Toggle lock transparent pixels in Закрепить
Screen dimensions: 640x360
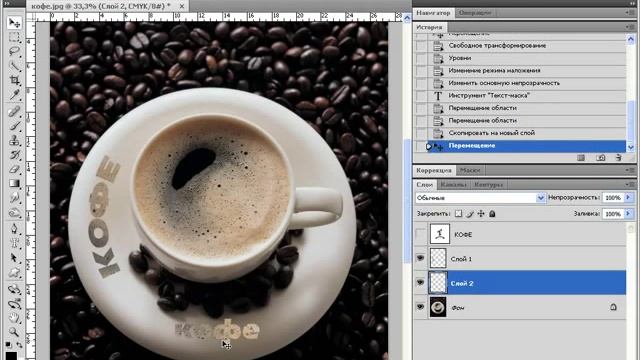pyautogui.click(x=458, y=213)
